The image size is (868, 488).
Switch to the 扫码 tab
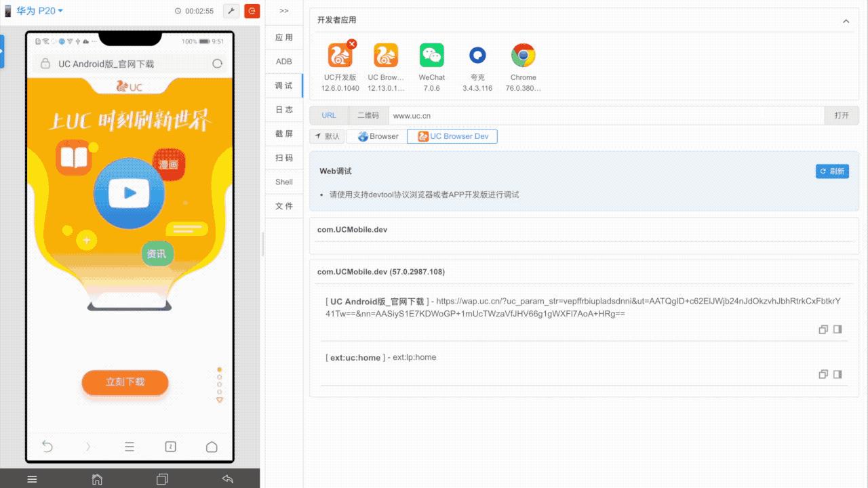pos(284,158)
